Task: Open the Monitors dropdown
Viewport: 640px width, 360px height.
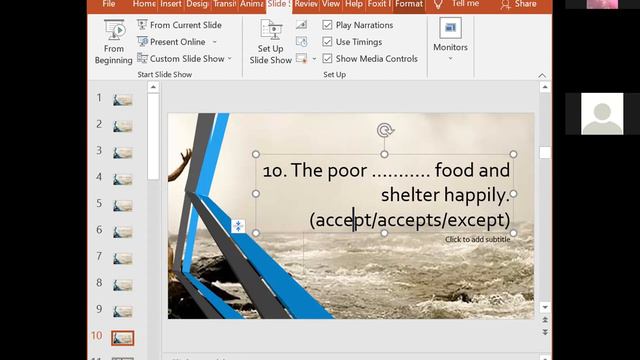Action: (450, 40)
